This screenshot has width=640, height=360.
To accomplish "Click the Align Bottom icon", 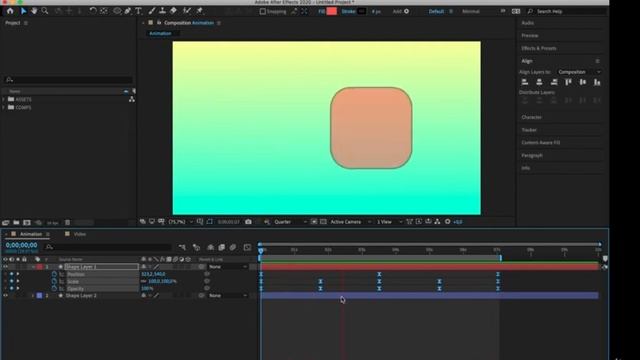I will 597,82.
